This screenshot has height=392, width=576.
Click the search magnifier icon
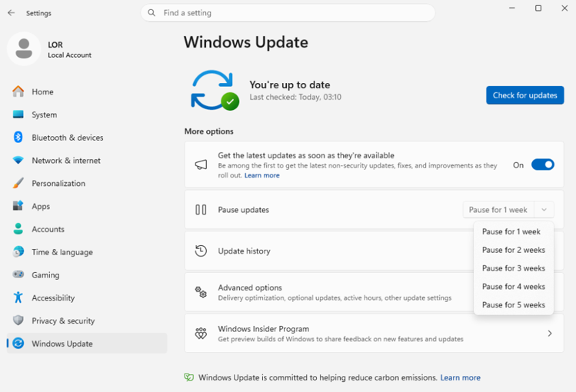[151, 13]
